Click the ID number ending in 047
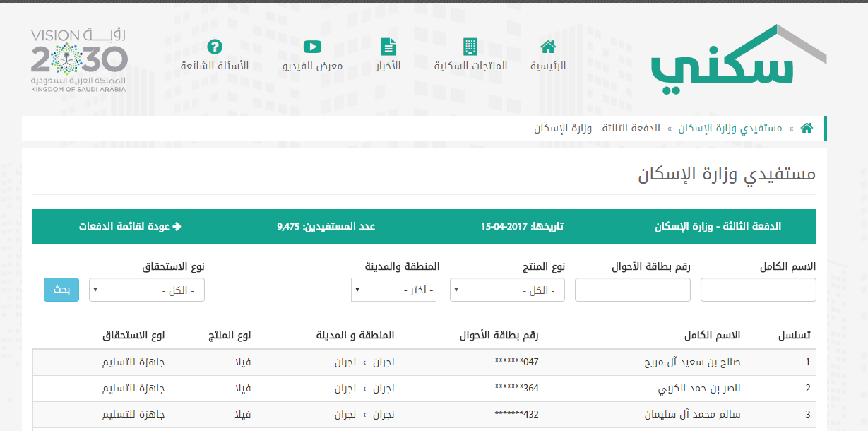Image resolution: width=868 pixels, height=431 pixels. (517, 362)
